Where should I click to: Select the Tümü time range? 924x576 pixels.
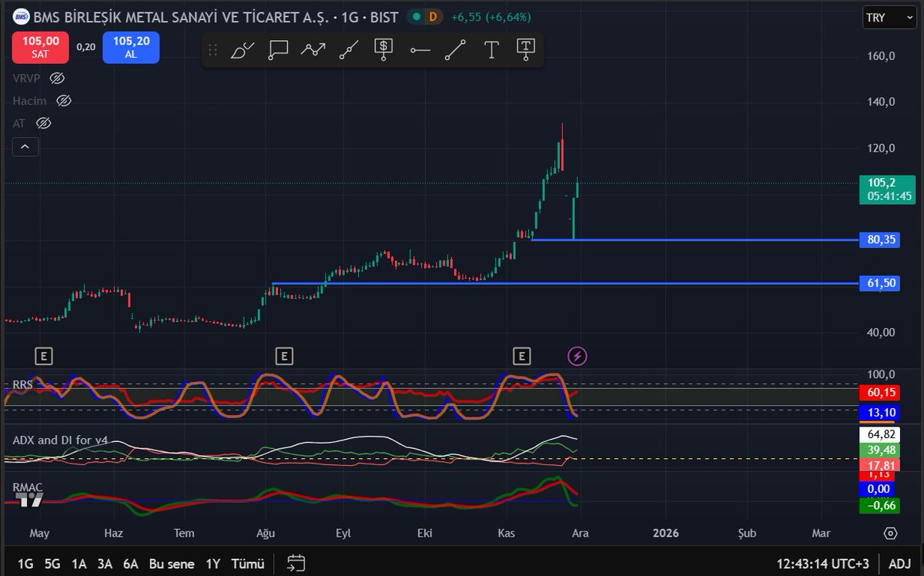[x=247, y=563]
